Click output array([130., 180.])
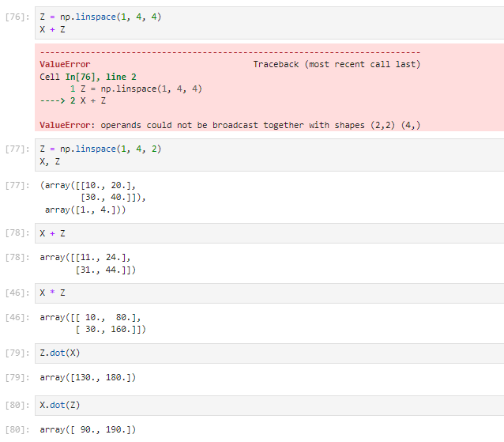 coord(88,377)
